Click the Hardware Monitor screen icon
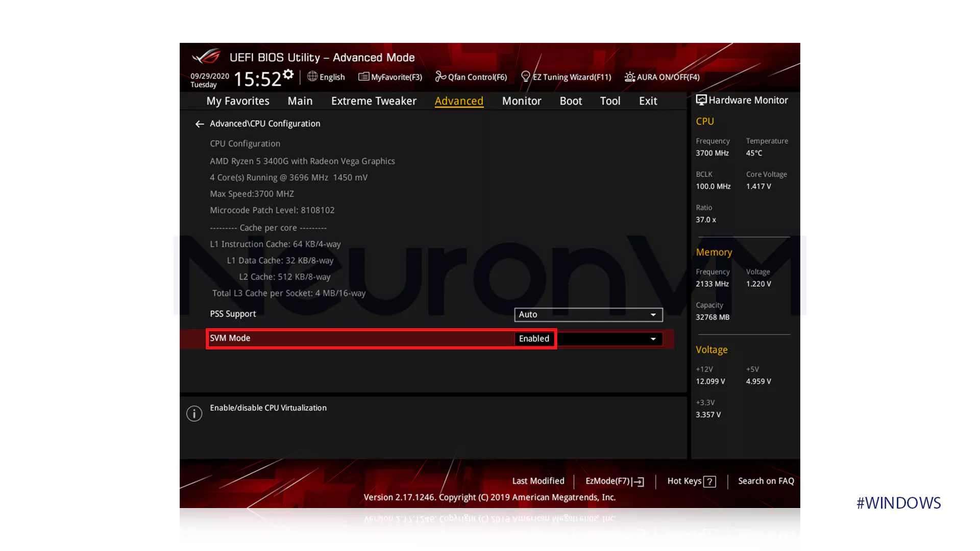The image size is (980, 551). pos(701,100)
